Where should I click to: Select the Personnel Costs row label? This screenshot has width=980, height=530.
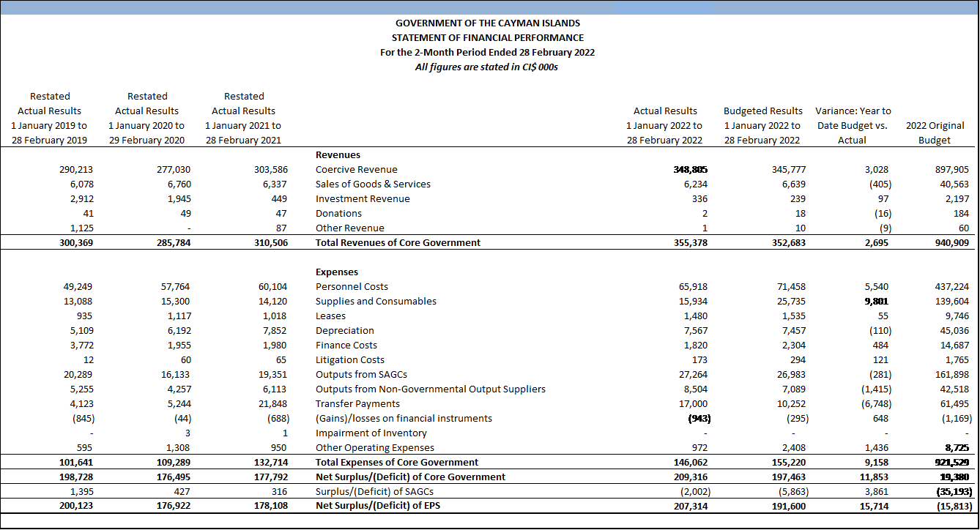coord(352,287)
